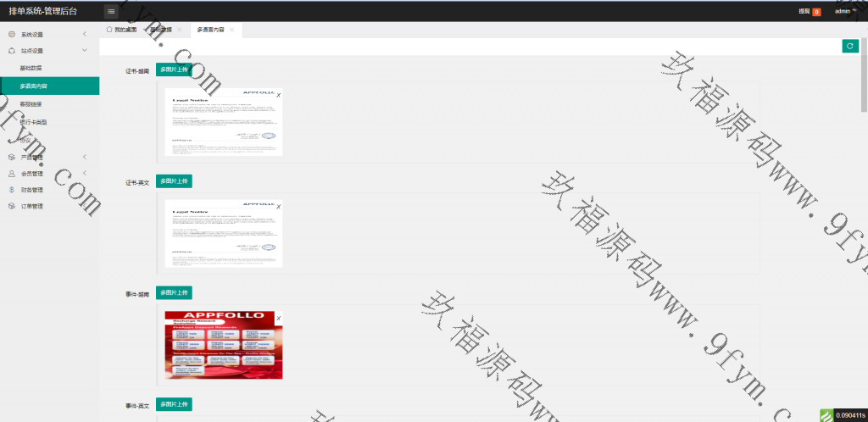Click the 系统设置 gear icon in sidebar
868x422 pixels.
pos(11,35)
